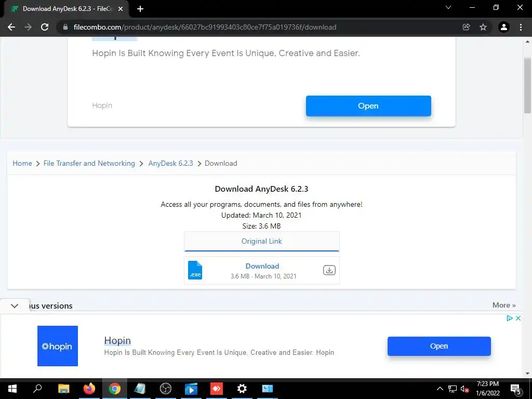Show hidden system tray icons
Viewport: 532px width, 399px height.
pos(440,389)
